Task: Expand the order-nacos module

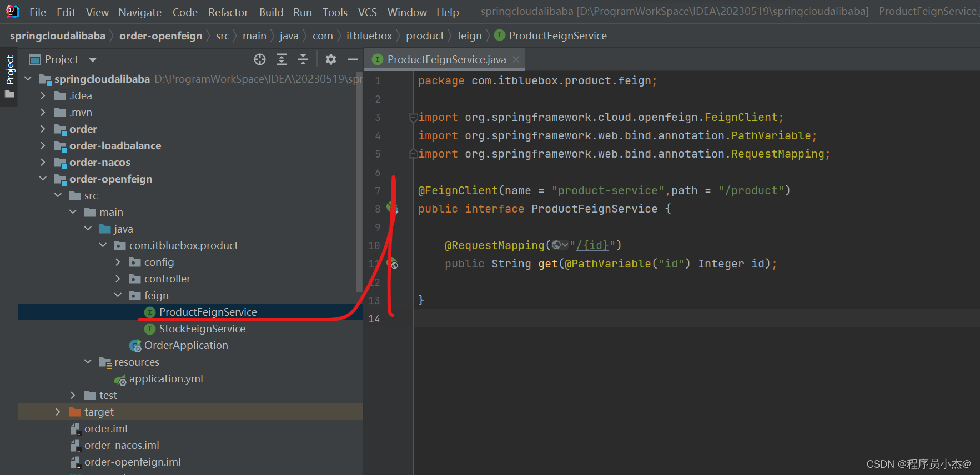Action: pyautogui.click(x=43, y=162)
